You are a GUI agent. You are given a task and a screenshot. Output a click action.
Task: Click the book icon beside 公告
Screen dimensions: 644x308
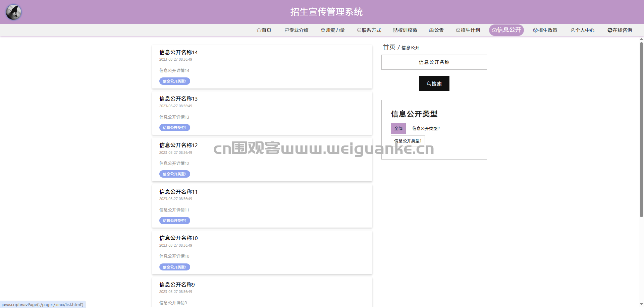pos(432,30)
